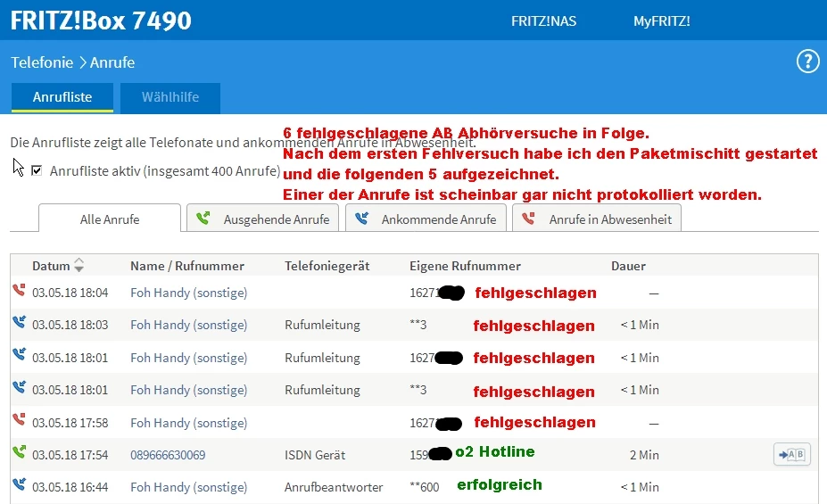827x504 pixels.
Task: Switch to the Anrufliste tab
Action: coord(62,97)
